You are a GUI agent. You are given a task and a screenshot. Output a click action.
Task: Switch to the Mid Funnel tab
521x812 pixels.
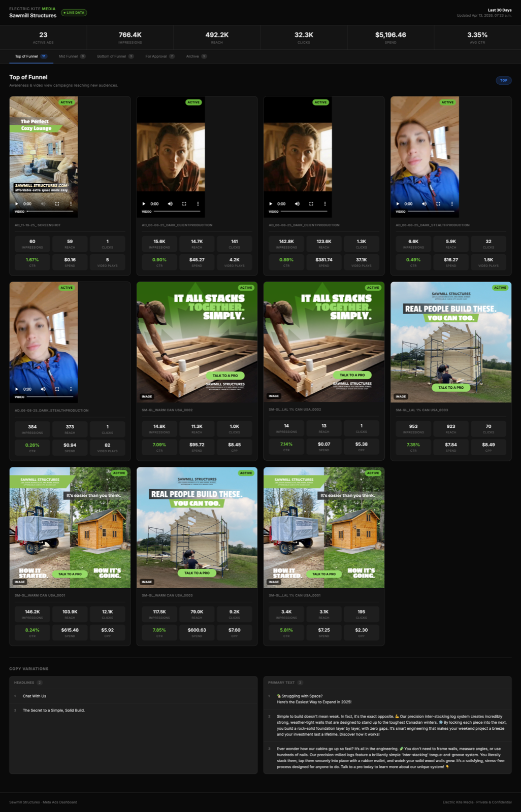(x=72, y=56)
